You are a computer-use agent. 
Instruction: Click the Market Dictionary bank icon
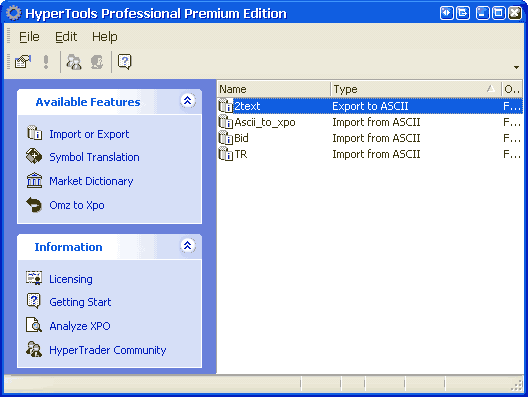click(x=34, y=180)
